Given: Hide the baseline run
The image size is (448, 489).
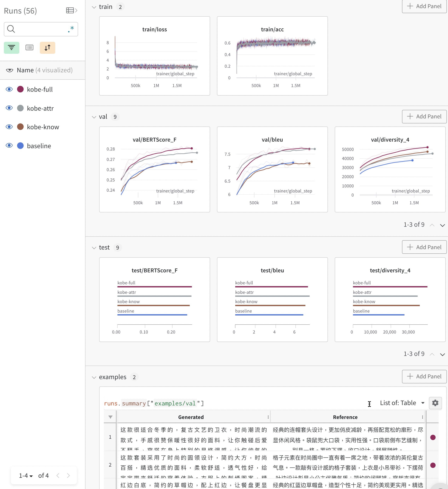Looking at the screenshot, I should [x=9, y=146].
